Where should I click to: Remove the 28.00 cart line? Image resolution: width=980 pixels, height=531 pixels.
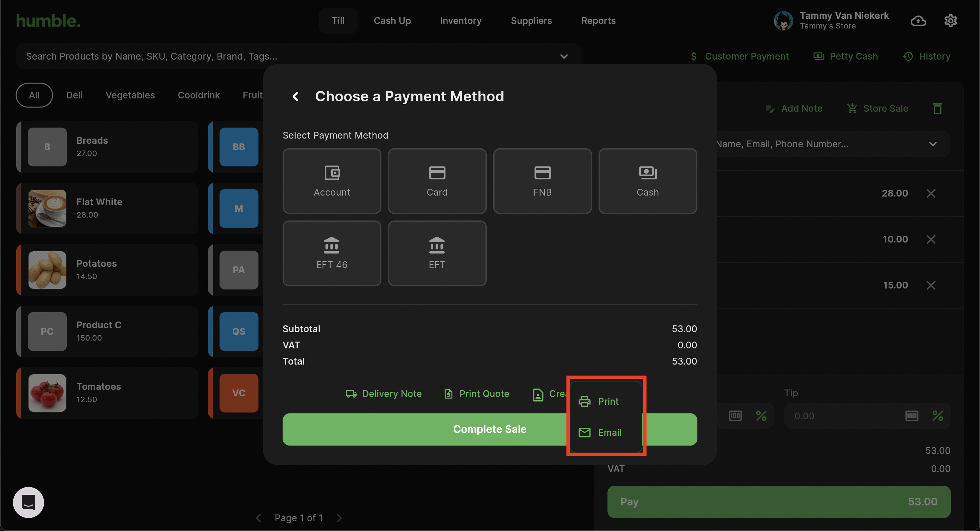931,193
